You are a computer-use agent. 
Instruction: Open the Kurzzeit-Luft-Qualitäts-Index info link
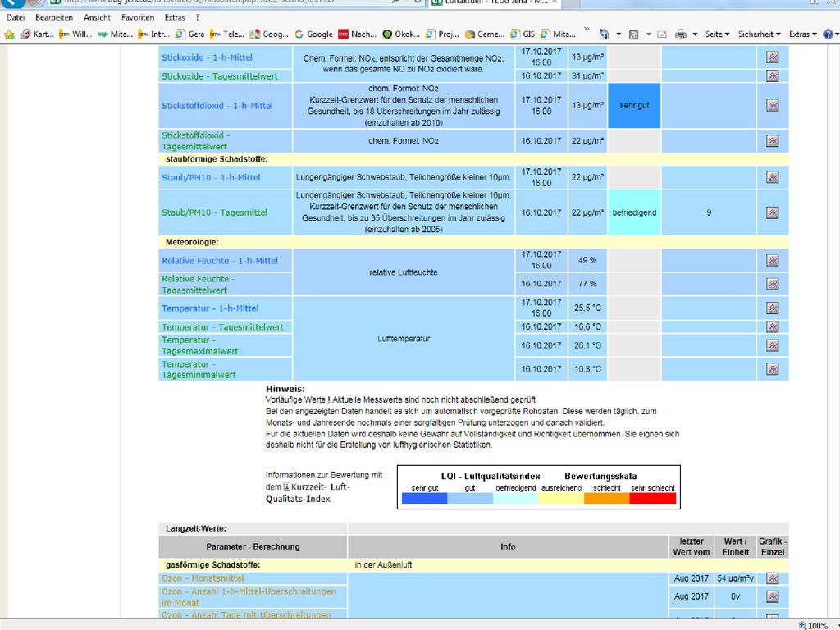(x=308, y=493)
